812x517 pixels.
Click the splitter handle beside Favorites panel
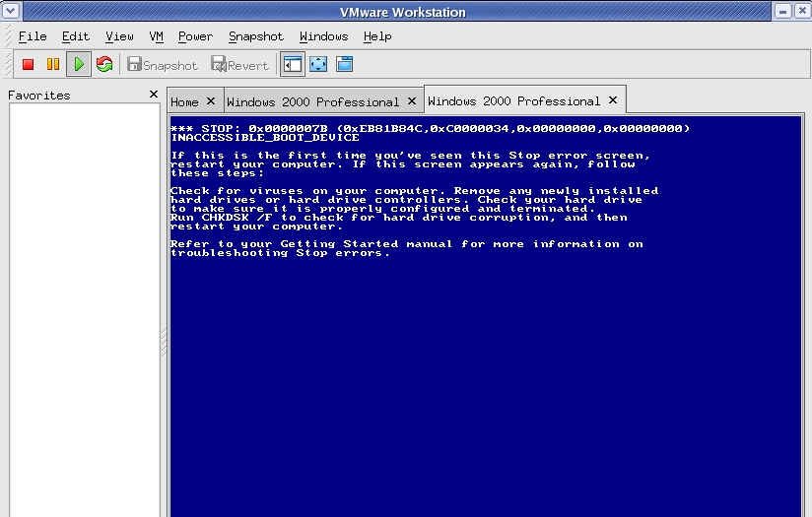(164, 342)
